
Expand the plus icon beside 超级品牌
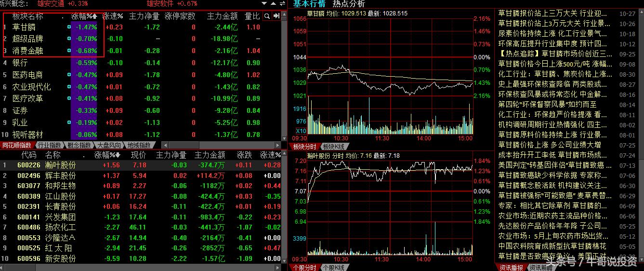69,39
